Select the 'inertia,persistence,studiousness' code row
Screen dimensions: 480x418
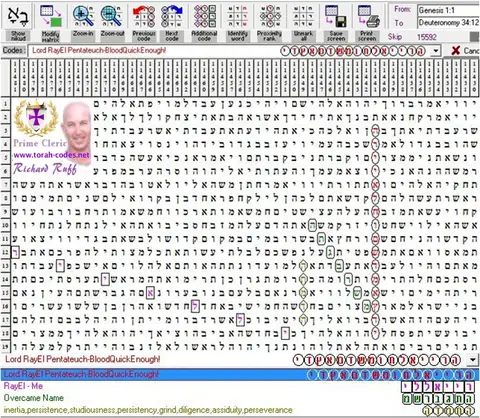pyautogui.click(x=240, y=410)
